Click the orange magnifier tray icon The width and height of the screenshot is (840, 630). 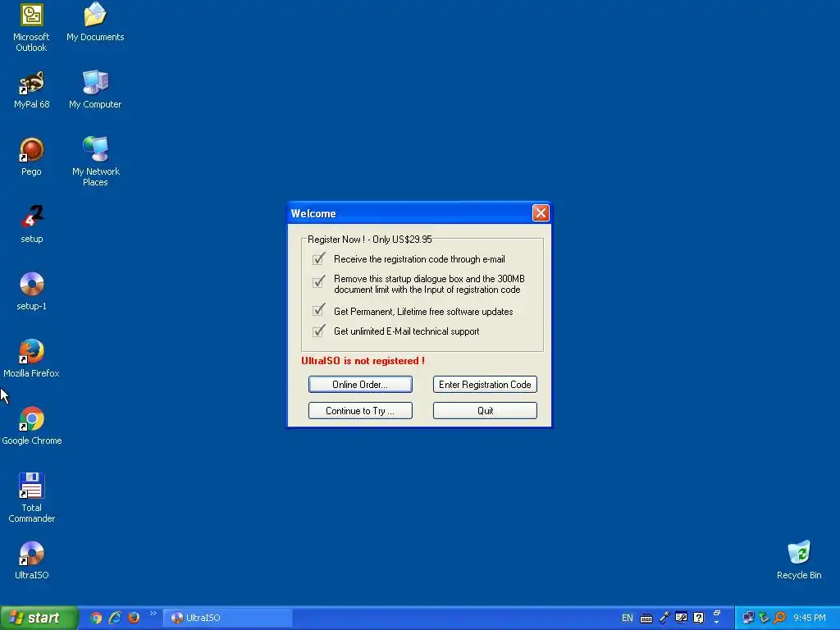779,618
